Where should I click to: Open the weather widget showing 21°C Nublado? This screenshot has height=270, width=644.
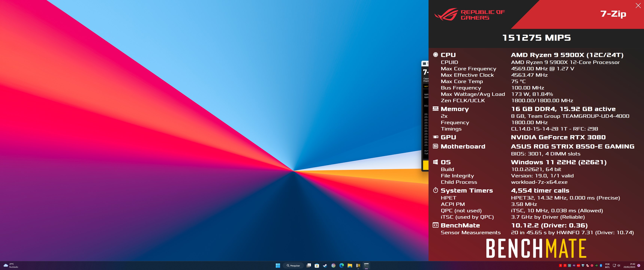click(11, 265)
